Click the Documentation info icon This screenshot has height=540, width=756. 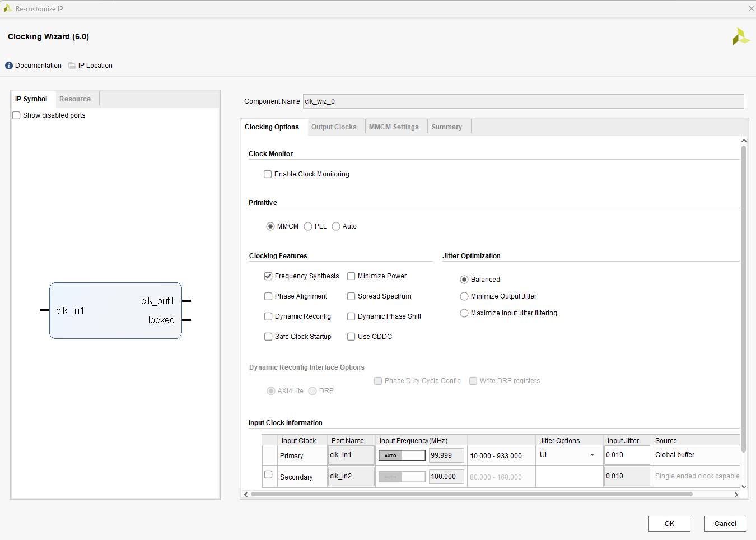click(x=9, y=66)
